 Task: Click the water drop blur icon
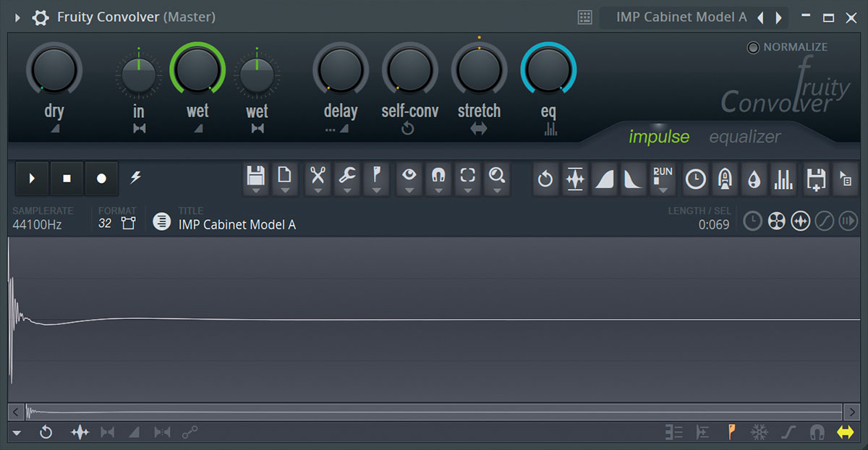point(754,179)
